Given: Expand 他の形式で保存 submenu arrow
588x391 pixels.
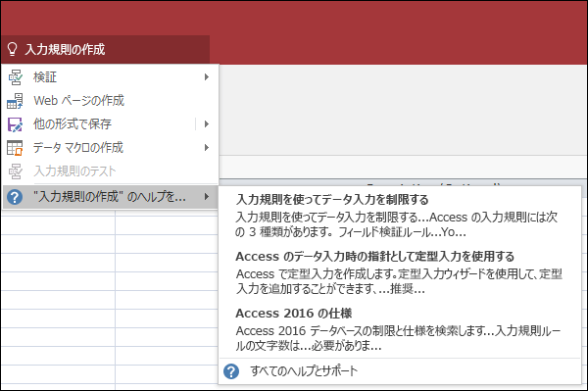Looking at the screenshot, I should click(206, 124).
